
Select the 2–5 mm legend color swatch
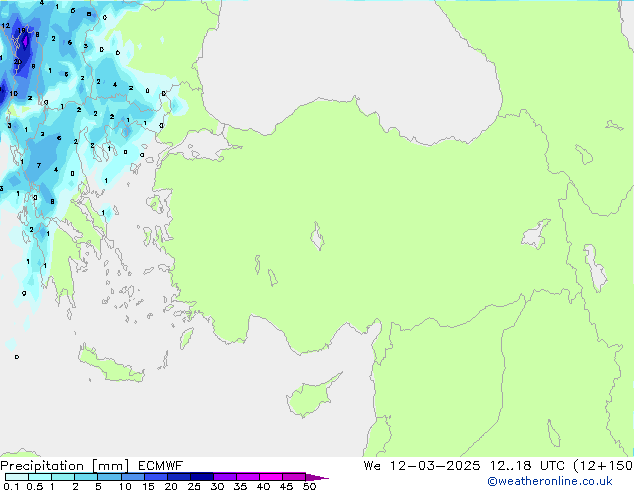(86, 477)
